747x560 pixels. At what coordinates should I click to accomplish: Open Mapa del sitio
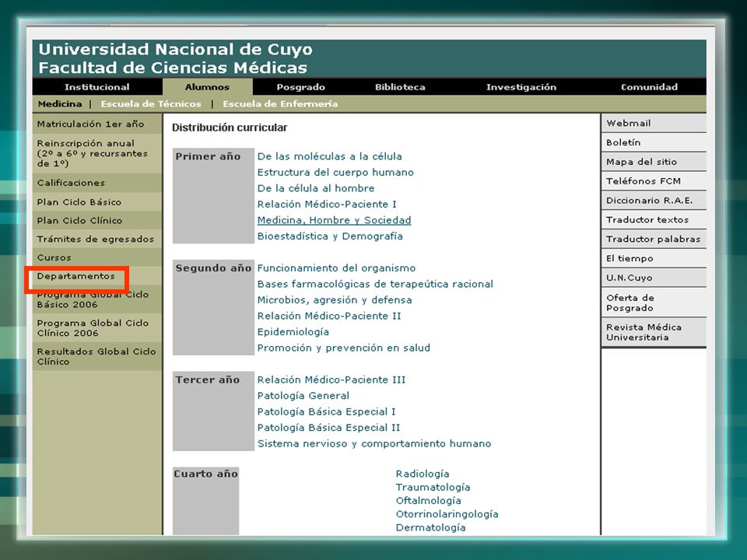coord(654,162)
